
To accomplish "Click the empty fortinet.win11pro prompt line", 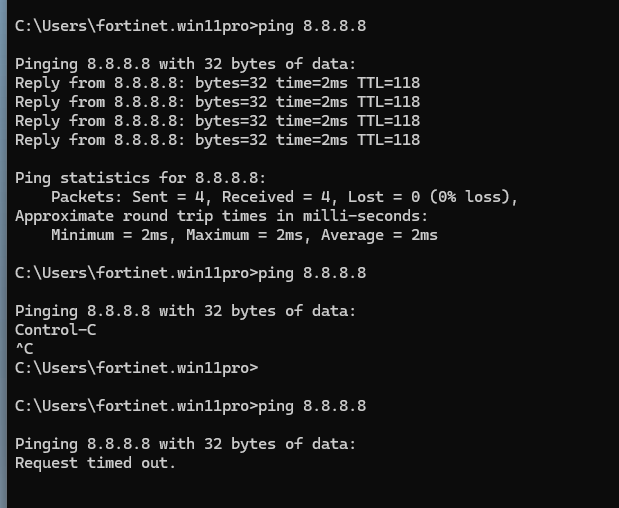I will pyautogui.click(x=136, y=368).
